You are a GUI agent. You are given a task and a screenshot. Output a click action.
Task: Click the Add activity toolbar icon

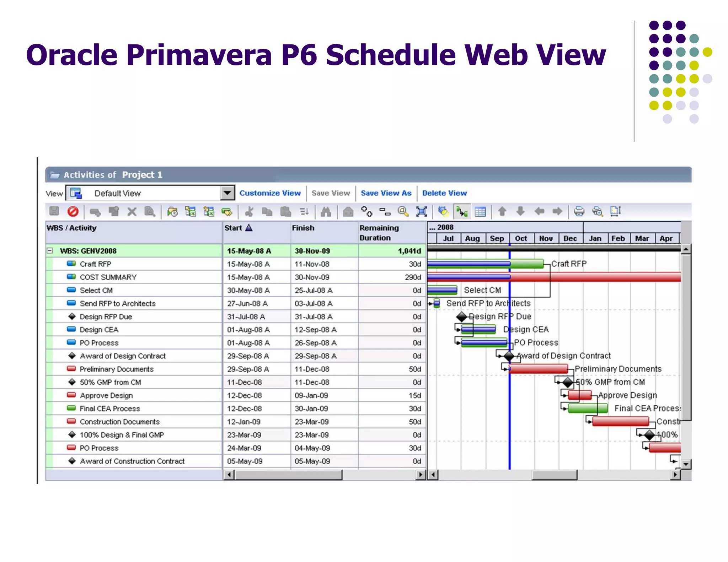pyautogui.click(x=95, y=212)
